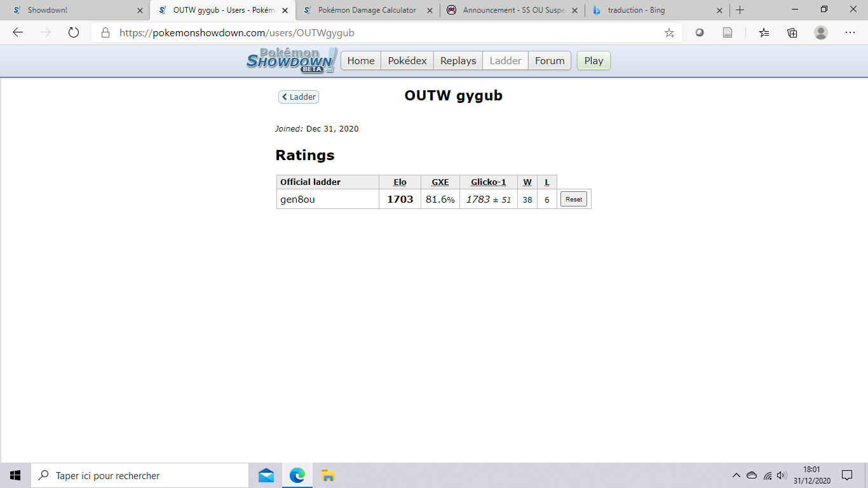Screen dimensions: 868x488
Task: Open the browser settings ellipsis menu
Action: pos(850,32)
